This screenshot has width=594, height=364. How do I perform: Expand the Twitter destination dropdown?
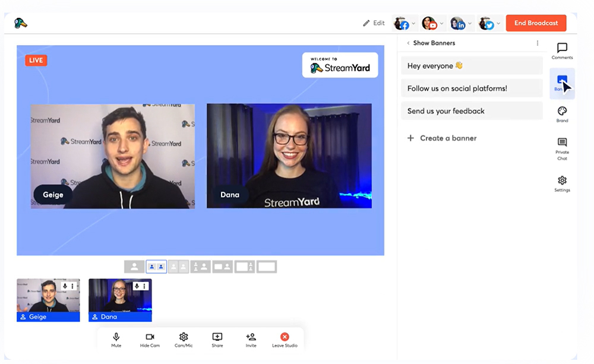click(x=498, y=24)
